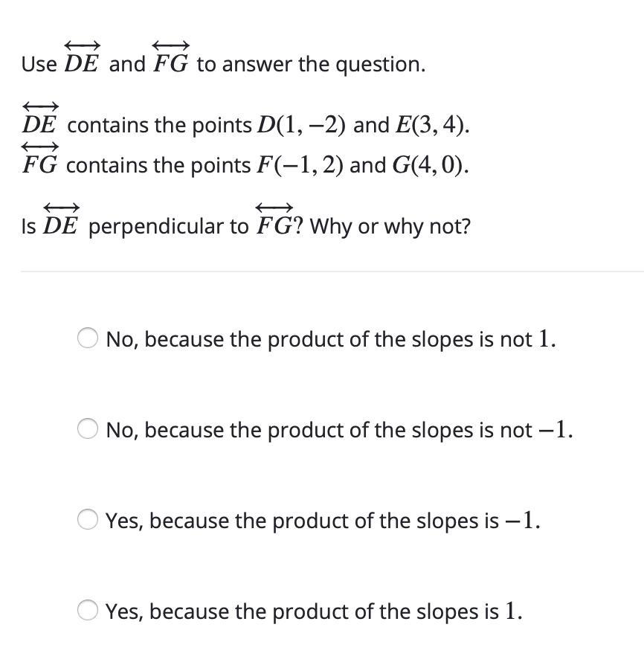Click the answer text ending "is not −1."

(339, 430)
